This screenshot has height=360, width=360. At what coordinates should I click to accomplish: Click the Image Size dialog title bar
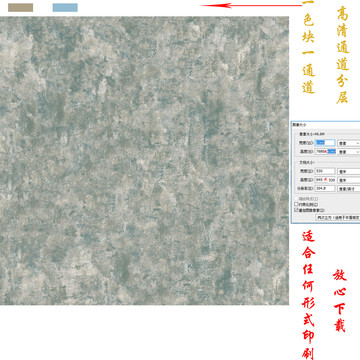pos(325,124)
